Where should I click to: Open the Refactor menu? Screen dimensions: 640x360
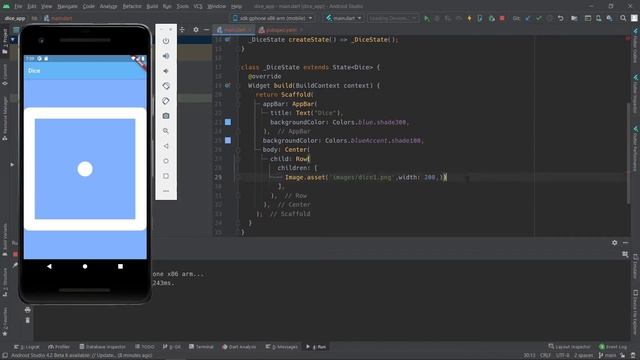(132, 6)
